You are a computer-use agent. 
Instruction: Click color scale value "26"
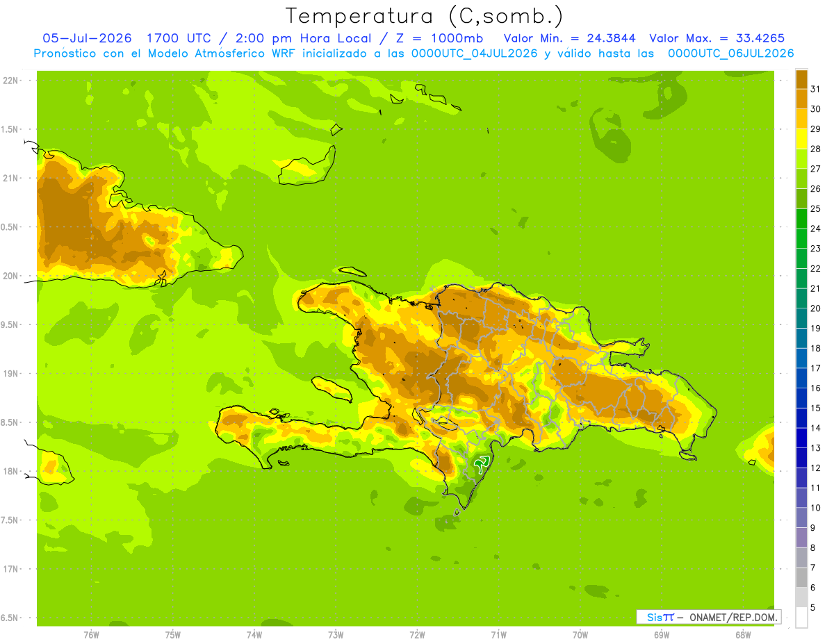(x=815, y=189)
